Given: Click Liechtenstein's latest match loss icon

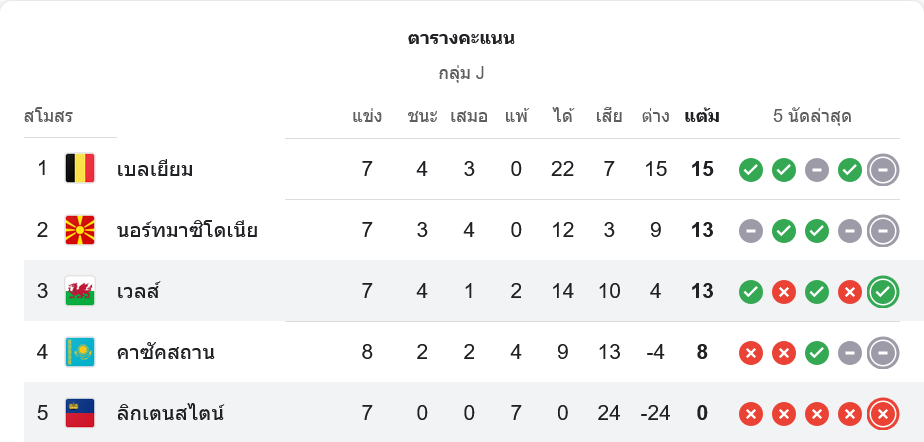Looking at the screenshot, I should (x=882, y=413).
